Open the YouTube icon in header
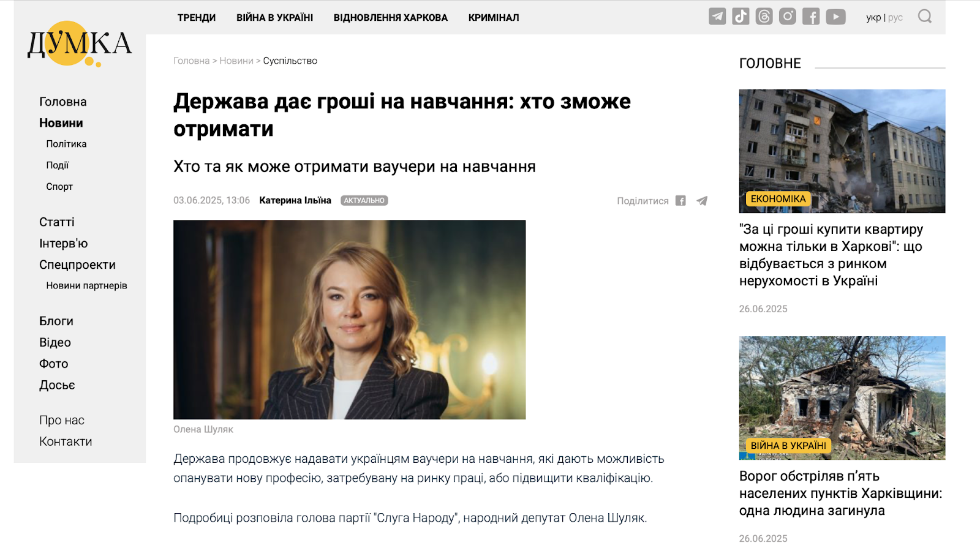The image size is (980, 548). coord(835,17)
